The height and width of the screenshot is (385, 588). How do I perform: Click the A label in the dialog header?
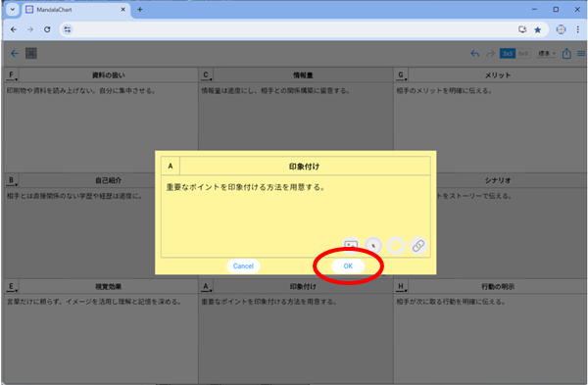171,167
